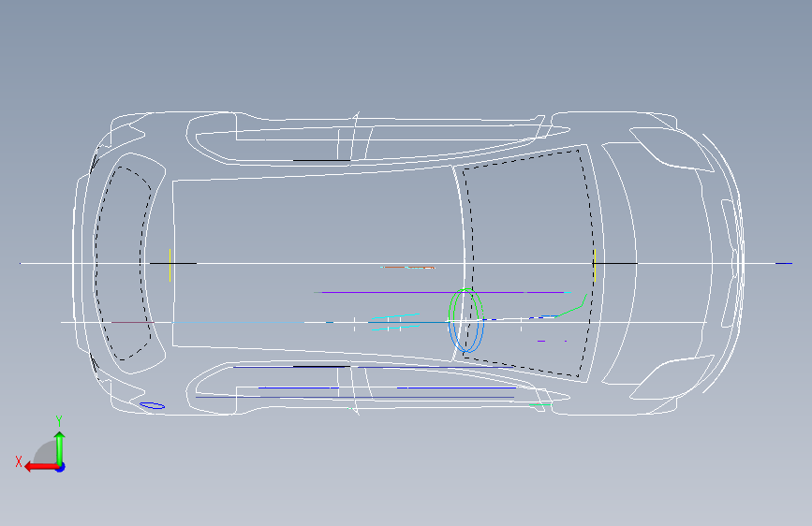Screen dimensions: 812x526
Task: Click the gray XY plane sector on triad
Action: pyautogui.click(x=46, y=452)
